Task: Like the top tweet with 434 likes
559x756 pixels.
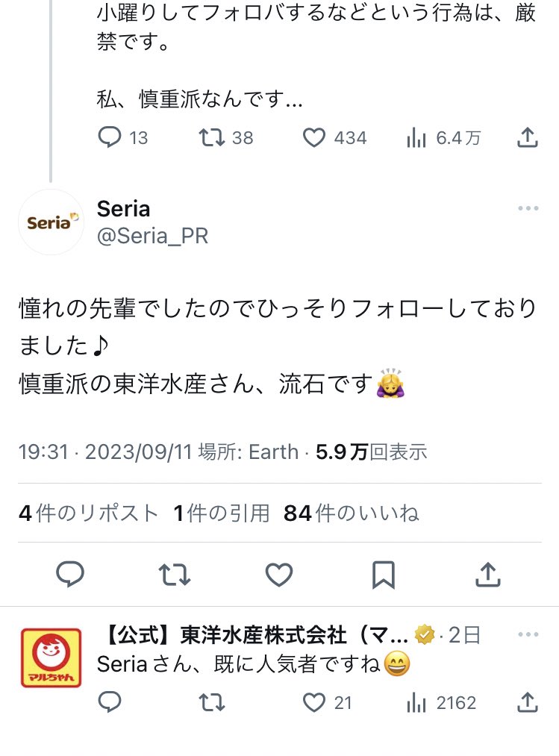Action: [x=334, y=137]
